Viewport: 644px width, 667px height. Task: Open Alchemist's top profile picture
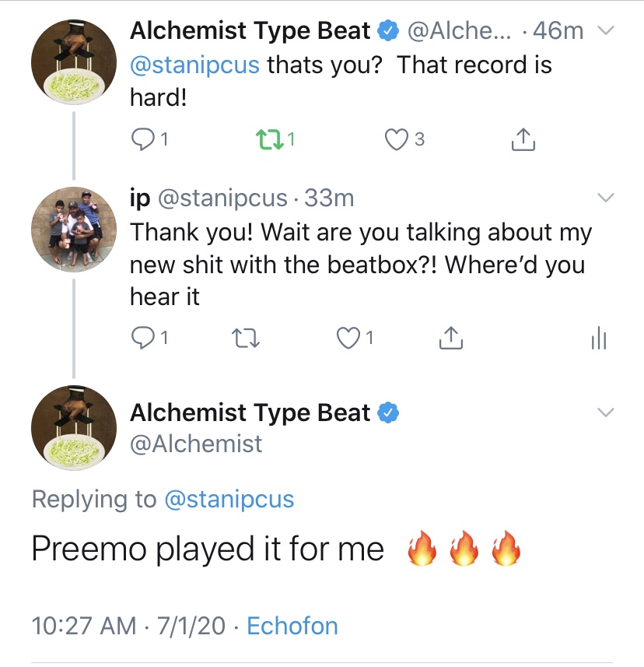click(74, 62)
